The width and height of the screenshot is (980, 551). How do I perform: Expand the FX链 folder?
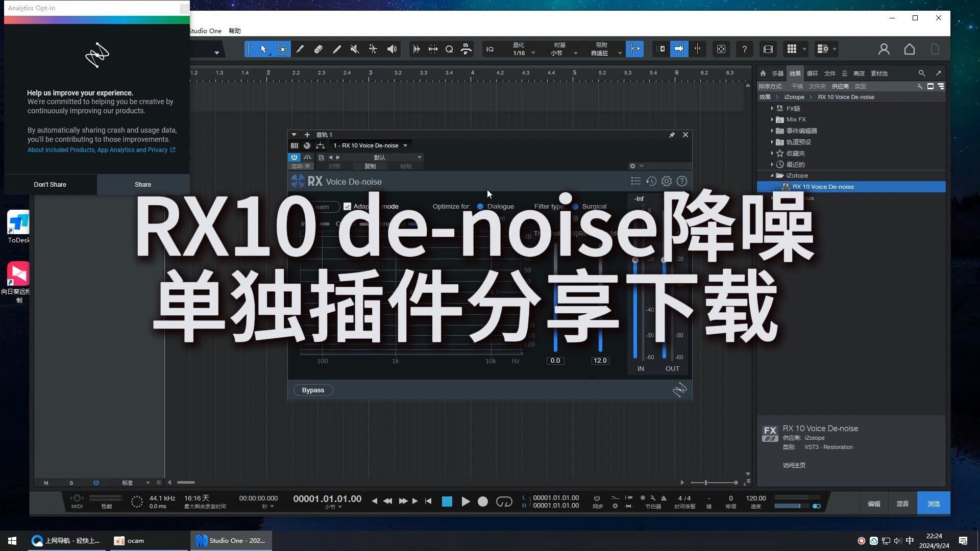coord(772,108)
